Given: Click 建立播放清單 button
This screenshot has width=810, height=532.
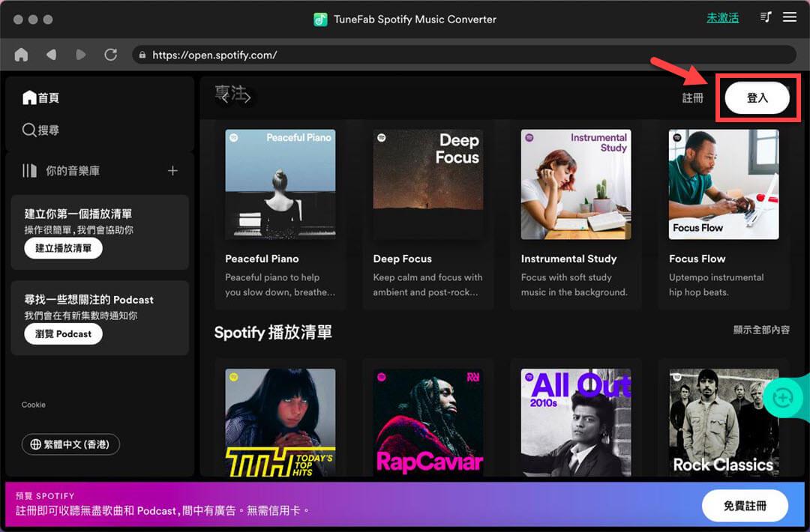Looking at the screenshot, I should pos(63,248).
